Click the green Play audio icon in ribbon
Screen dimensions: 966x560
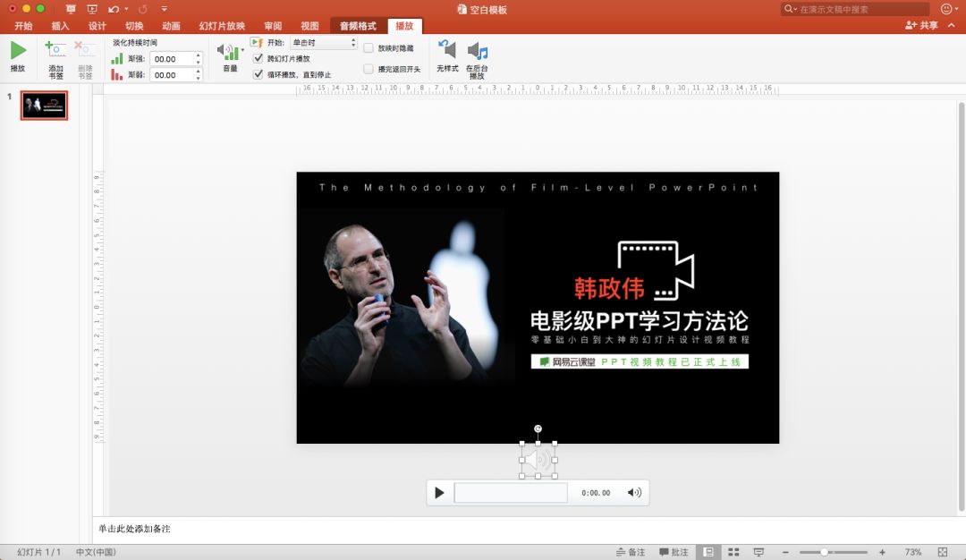(19, 50)
